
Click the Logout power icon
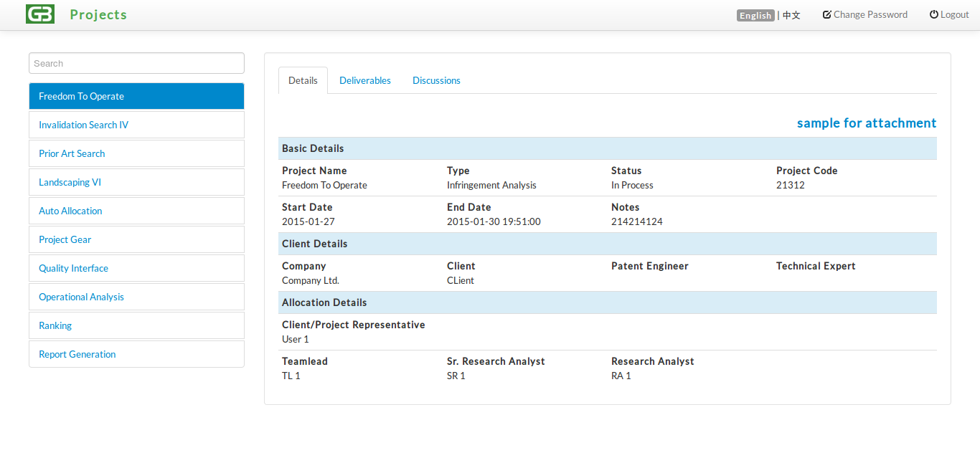tap(934, 14)
